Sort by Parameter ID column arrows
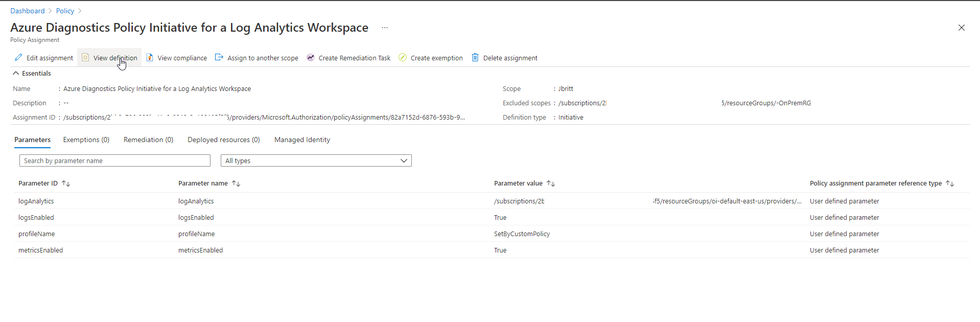The width and height of the screenshot is (980, 322). click(x=66, y=183)
